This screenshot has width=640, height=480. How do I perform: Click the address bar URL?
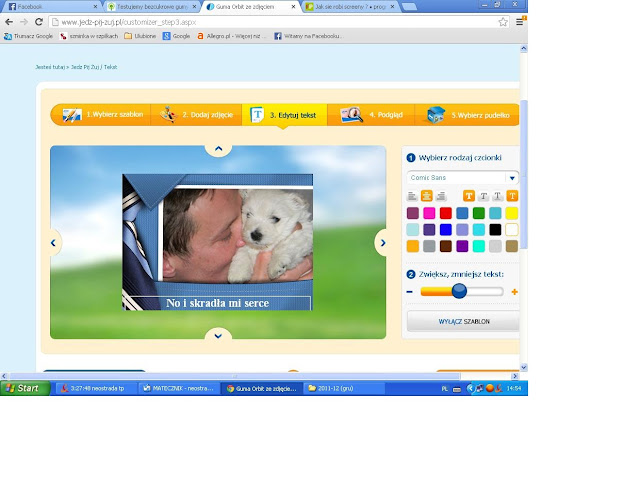point(129,22)
